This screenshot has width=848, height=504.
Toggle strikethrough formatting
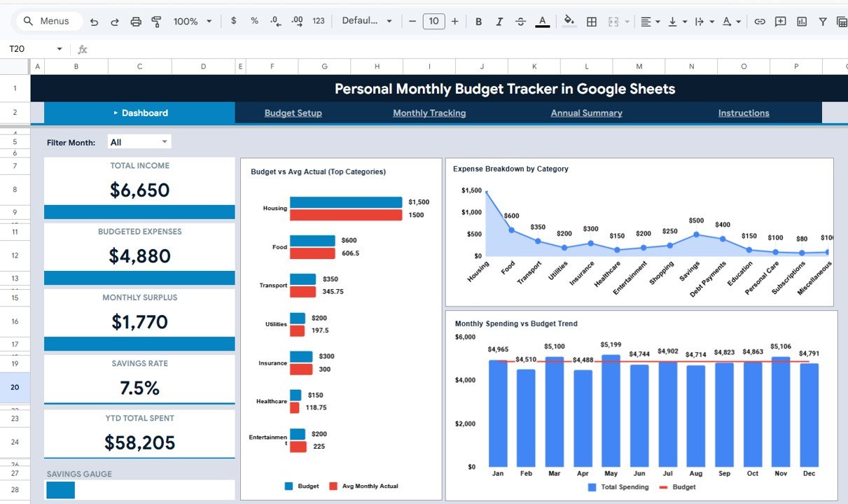point(520,21)
